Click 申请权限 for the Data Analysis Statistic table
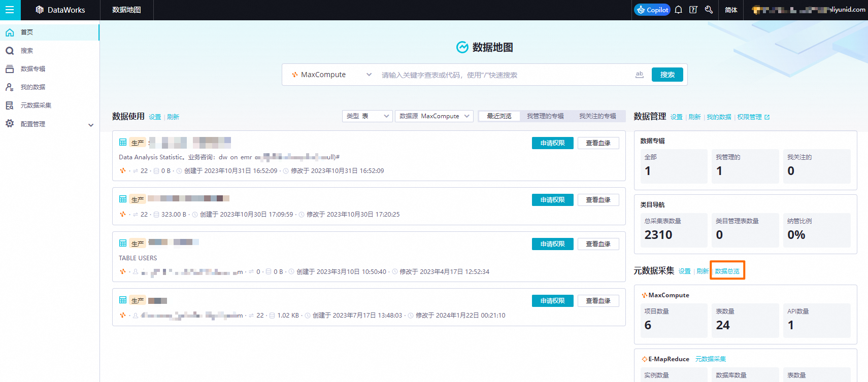868x382 pixels. (x=553, y=143)
